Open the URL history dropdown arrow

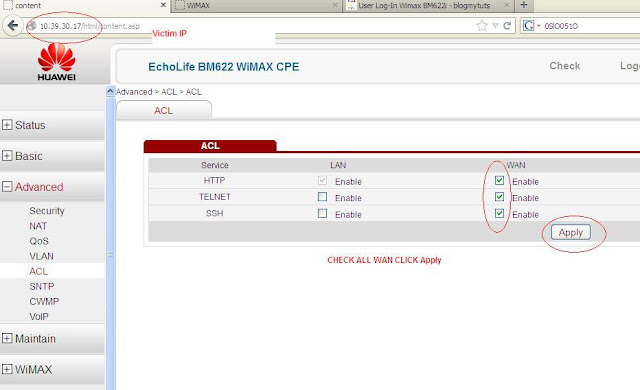[x=495, y=26]
